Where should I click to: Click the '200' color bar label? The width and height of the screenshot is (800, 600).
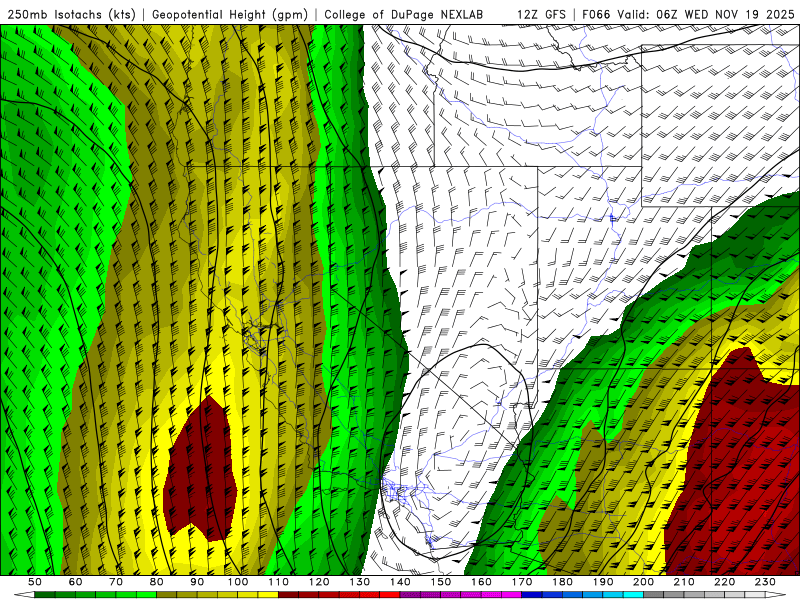click(643, 582)
